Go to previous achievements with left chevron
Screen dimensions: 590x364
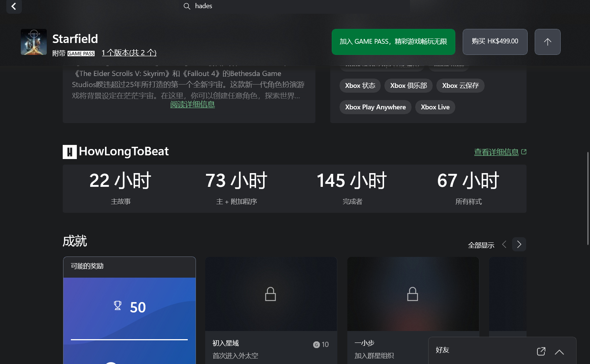pos(504,244)
